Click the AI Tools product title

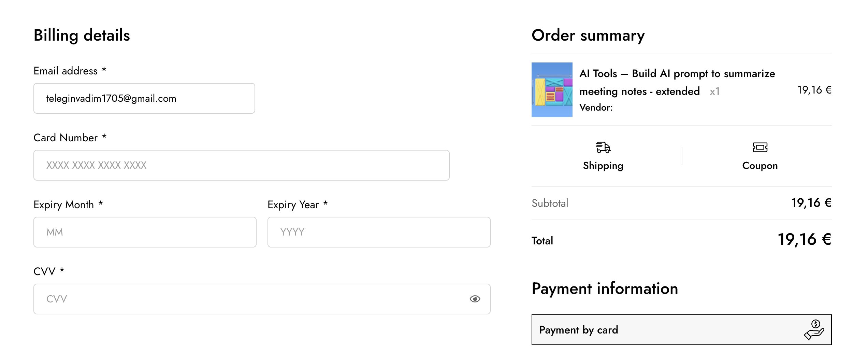click(x=677, y=82)
